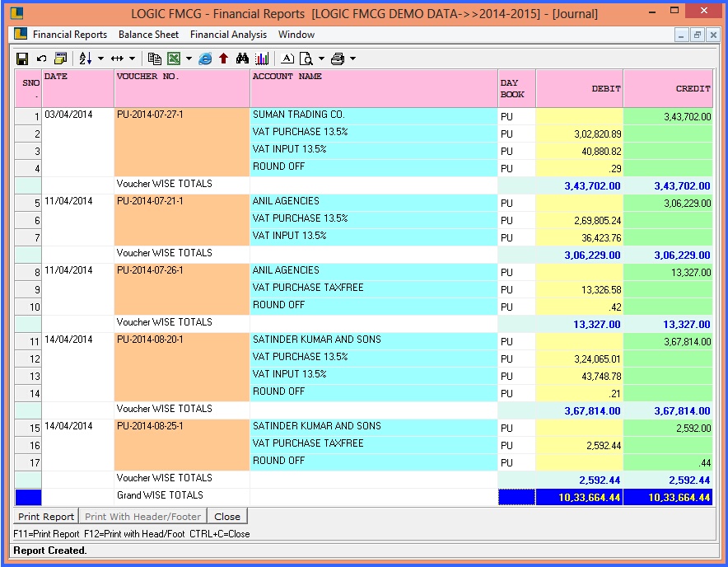The height and width of the screenshot is (567, 728).
Task: Click the Close button below the report
Action: point(227,517)
